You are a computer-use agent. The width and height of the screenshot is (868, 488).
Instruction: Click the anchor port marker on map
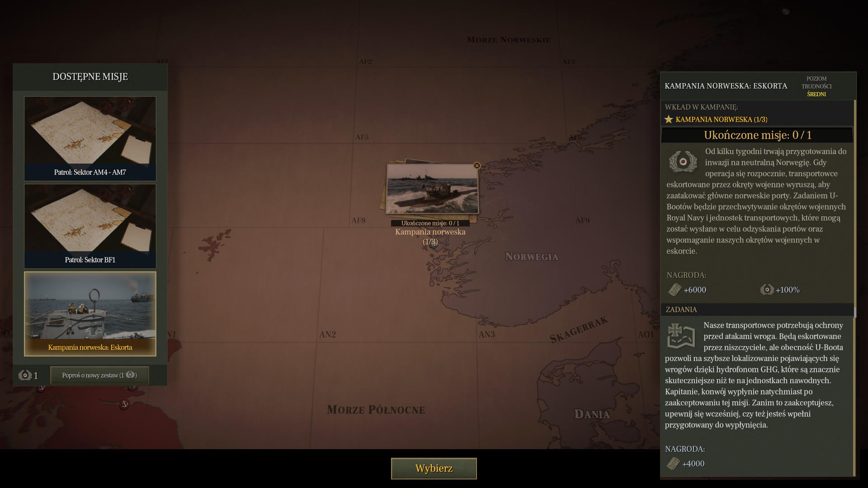(x=125, y=404)
